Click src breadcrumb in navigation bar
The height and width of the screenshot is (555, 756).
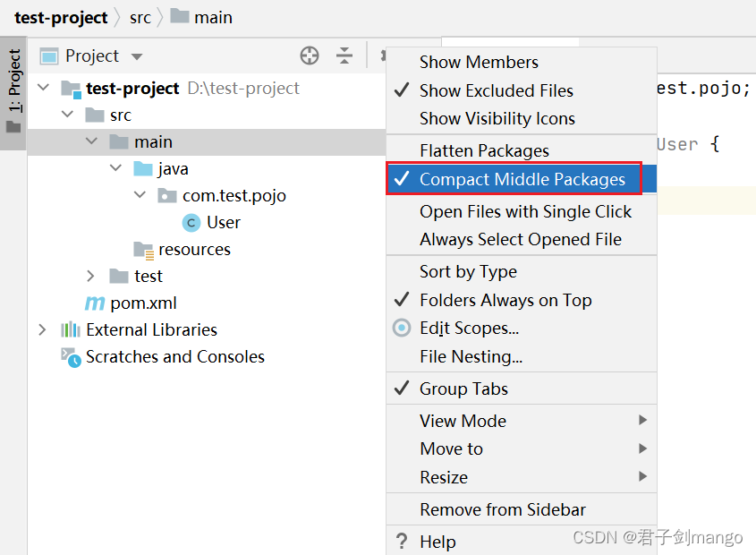140,17
